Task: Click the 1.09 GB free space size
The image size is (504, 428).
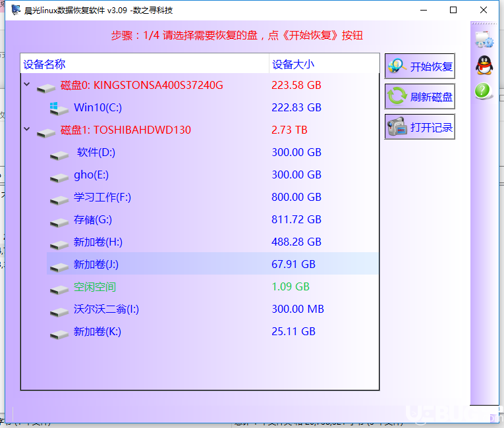Action: [291, 286]
